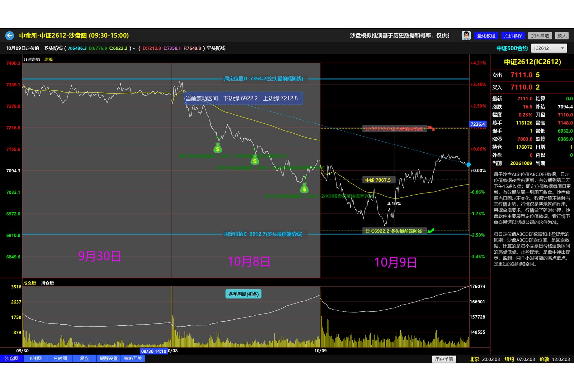Click the blue back arrow icon
The width and height of the screenshot is (574, 392).
pos(10,35)
